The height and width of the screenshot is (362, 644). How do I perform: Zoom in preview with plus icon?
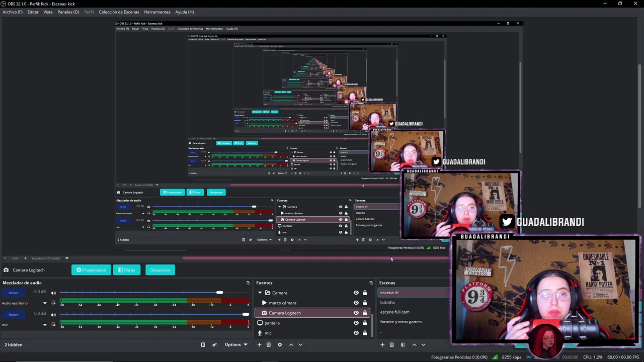point(25,258)
